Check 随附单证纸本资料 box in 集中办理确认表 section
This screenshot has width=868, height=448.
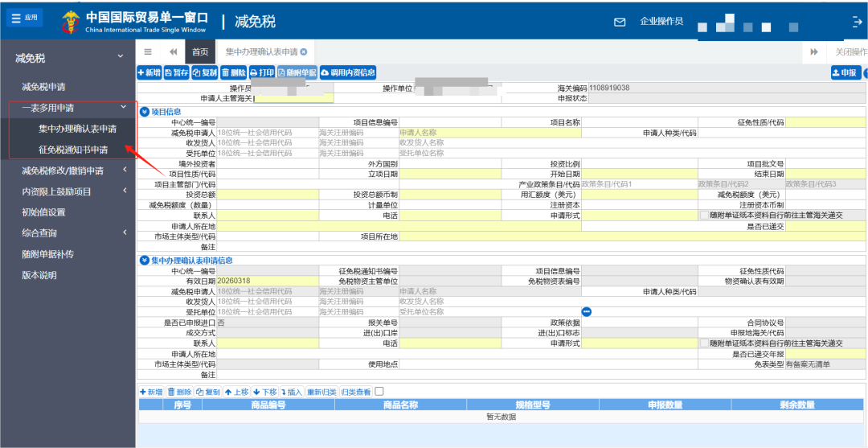pyautogui.click(x=704, y=343)
